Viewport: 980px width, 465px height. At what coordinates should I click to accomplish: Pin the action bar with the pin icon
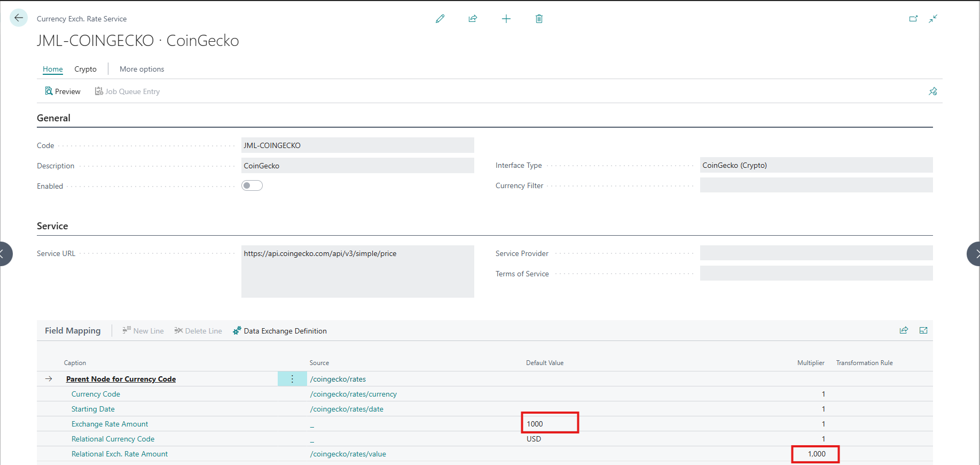pyautogui.click(x=933, y=91)
